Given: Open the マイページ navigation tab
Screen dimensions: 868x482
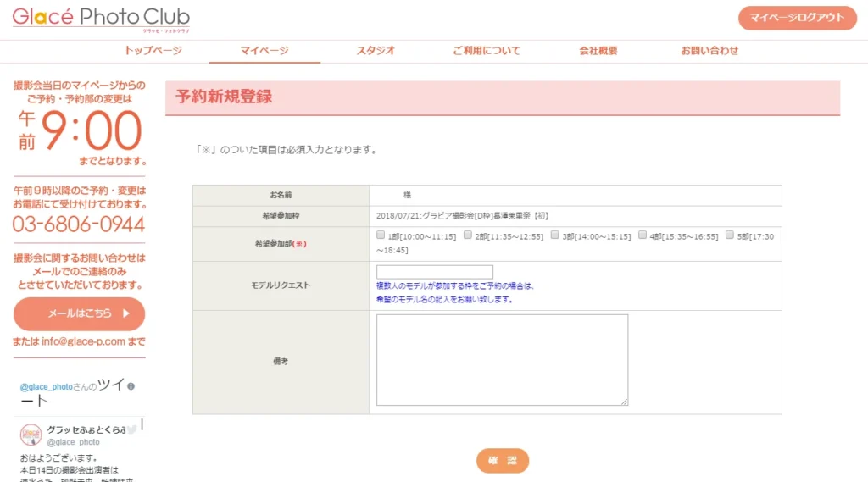Looking at the screenshot, I should point(264,51).
